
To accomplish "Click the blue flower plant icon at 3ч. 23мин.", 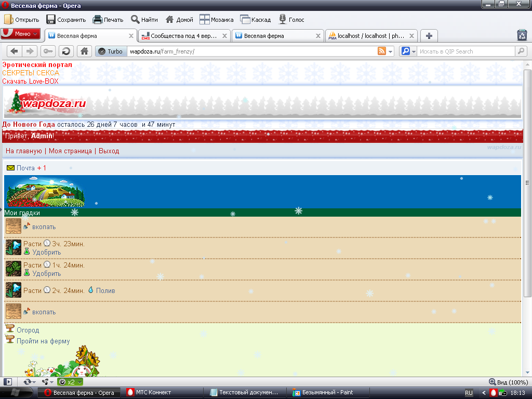I will 14,248.
